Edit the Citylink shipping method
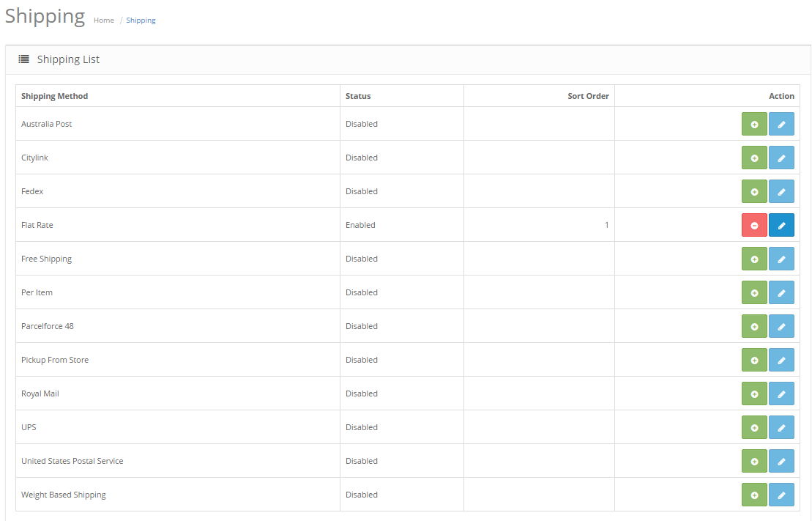Screen dimensions: 812x521 pyautogui.click(x=781, y=158)
